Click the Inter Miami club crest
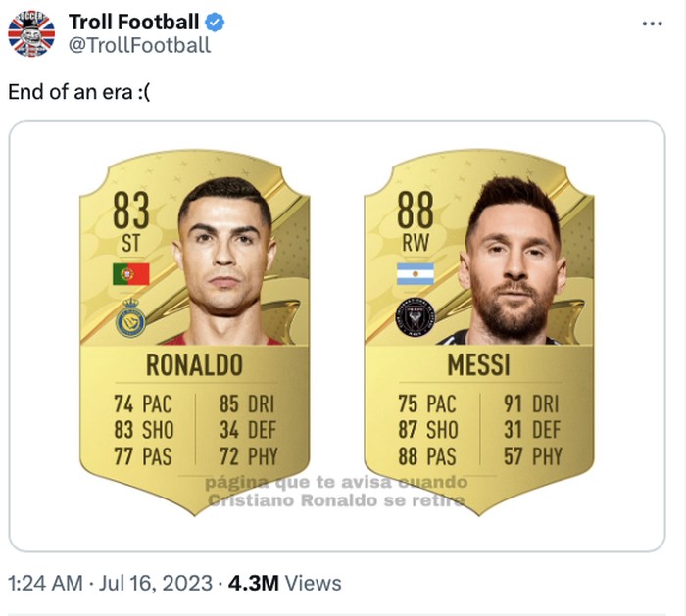 click(415, 316)
